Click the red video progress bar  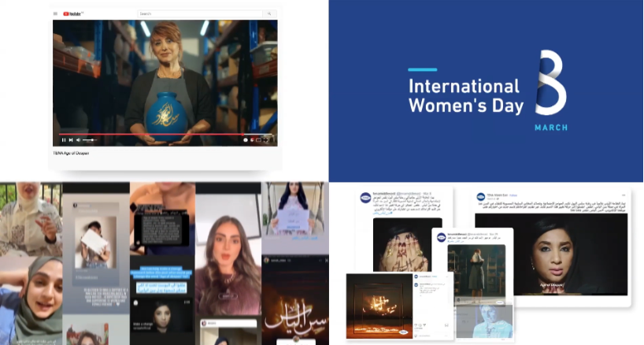(x=157, y=134)
